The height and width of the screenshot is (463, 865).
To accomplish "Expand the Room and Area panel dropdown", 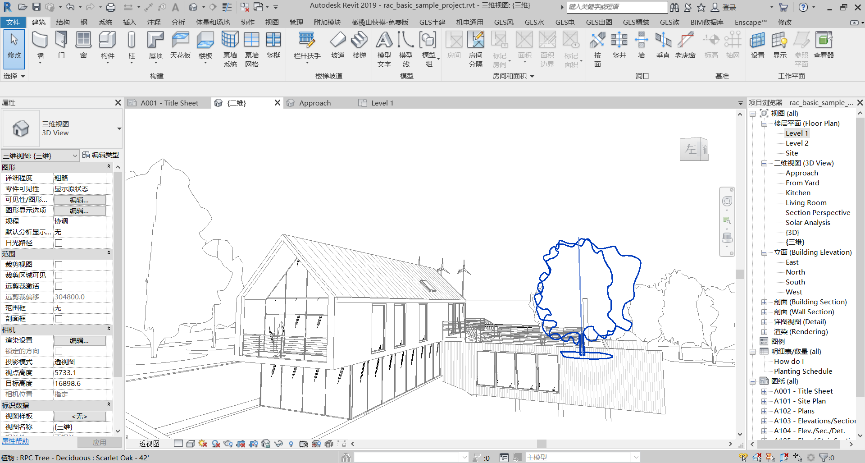I will pos(513,76).
